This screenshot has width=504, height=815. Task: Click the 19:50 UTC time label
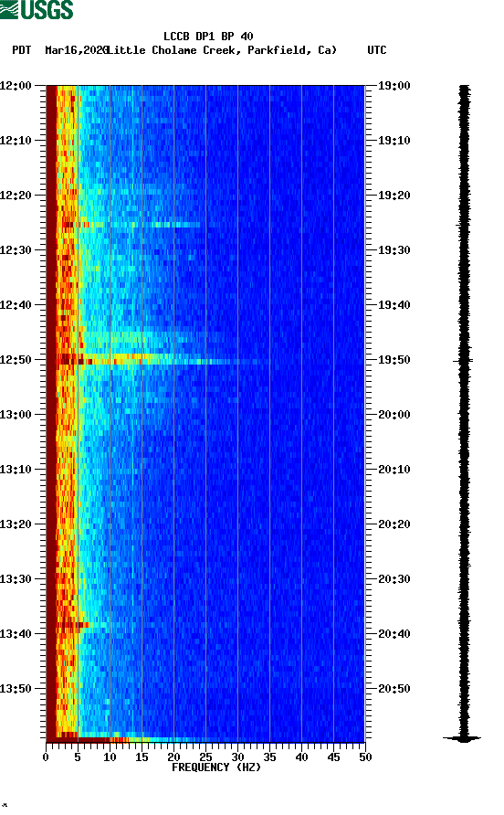394,360
